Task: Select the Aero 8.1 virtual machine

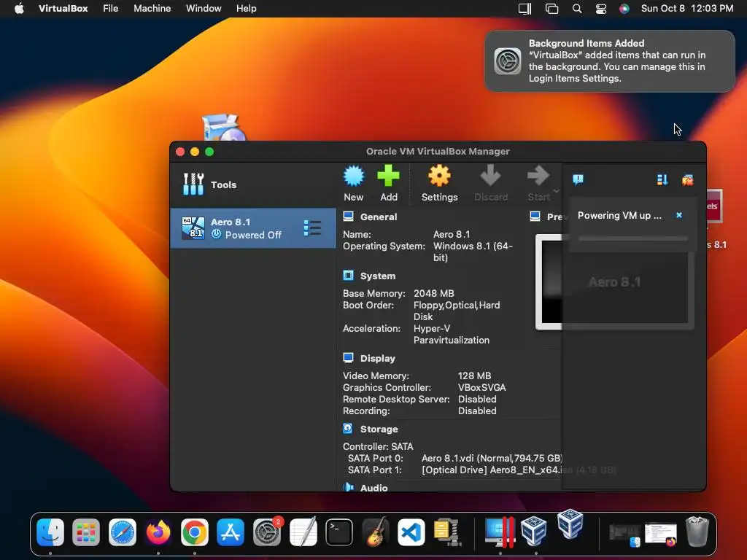Action: [253, 228]
